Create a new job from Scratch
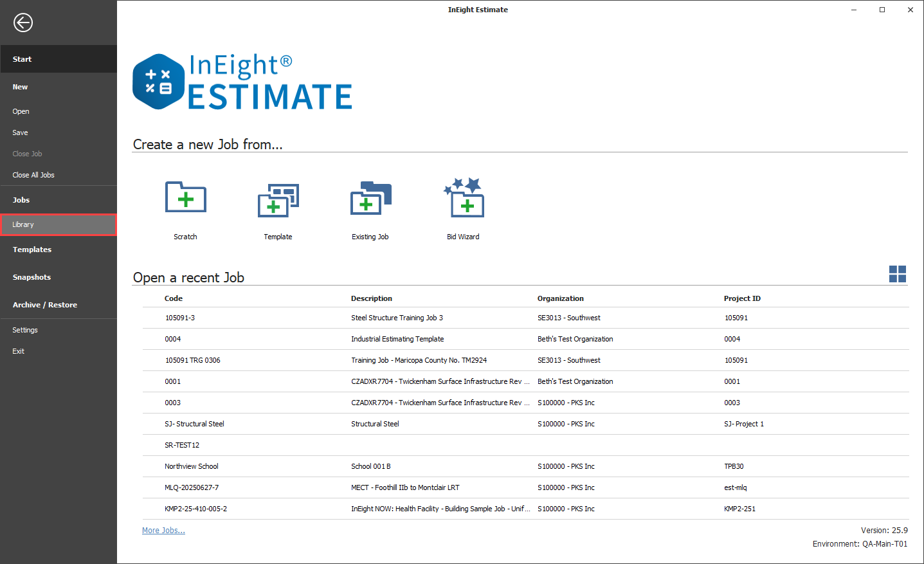Image resolution: width=924 pixels, height=564 pixels. (x=185, y=198)
